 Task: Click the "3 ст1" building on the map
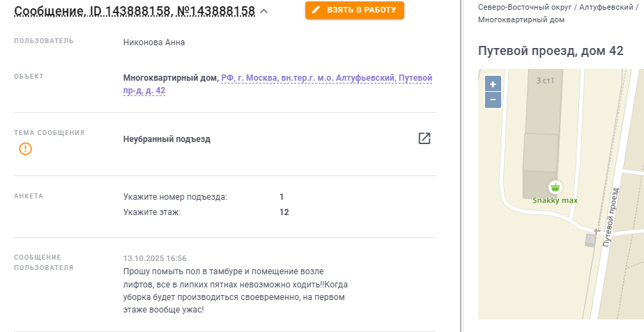(x=544, y=81)
